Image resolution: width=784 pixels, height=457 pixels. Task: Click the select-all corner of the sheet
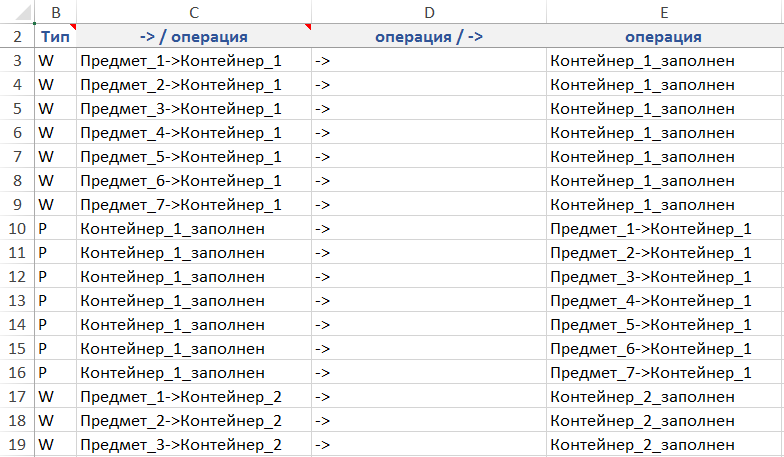coord(17,12)
